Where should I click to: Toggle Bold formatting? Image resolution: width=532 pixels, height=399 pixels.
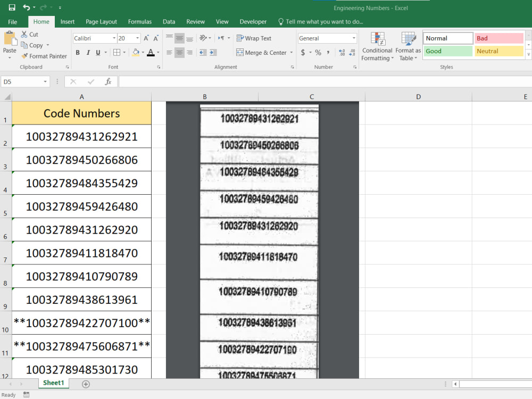coord(78,53)
